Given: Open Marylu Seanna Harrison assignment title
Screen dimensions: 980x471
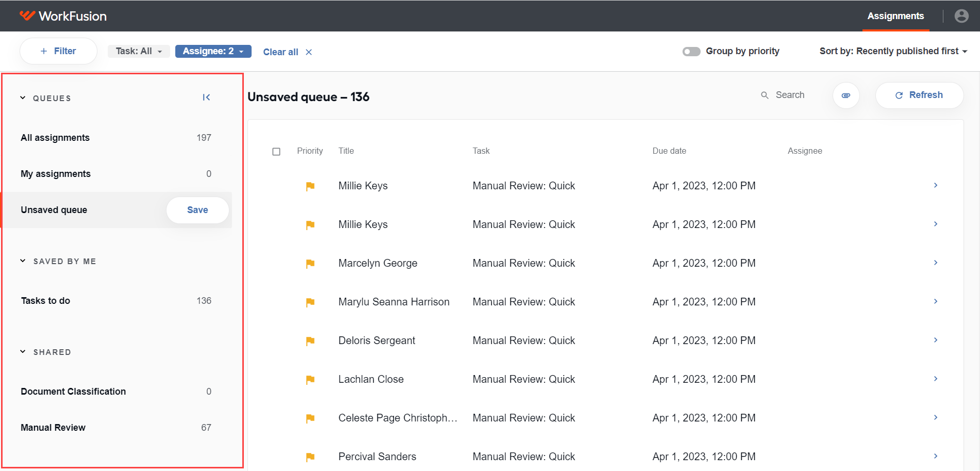Looking at the screenshot, I should pyautogui.click(x=394, y=302).
